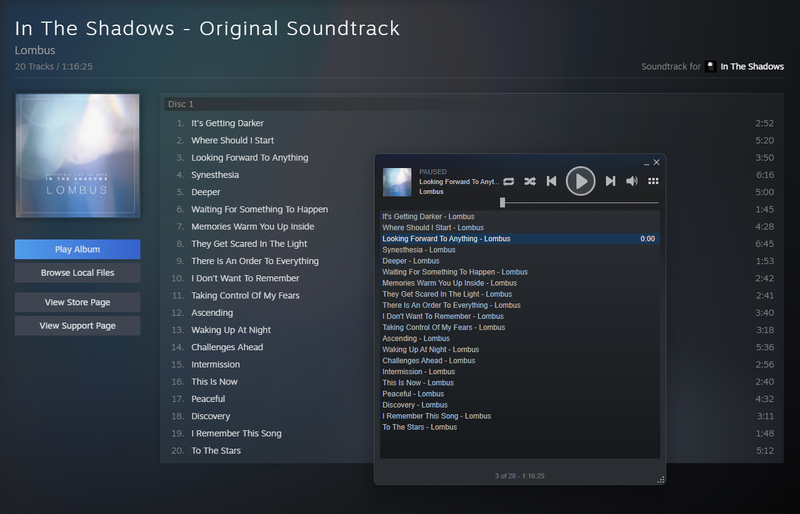Open the In The Shadows soundtrack link

tap(752, 66)
